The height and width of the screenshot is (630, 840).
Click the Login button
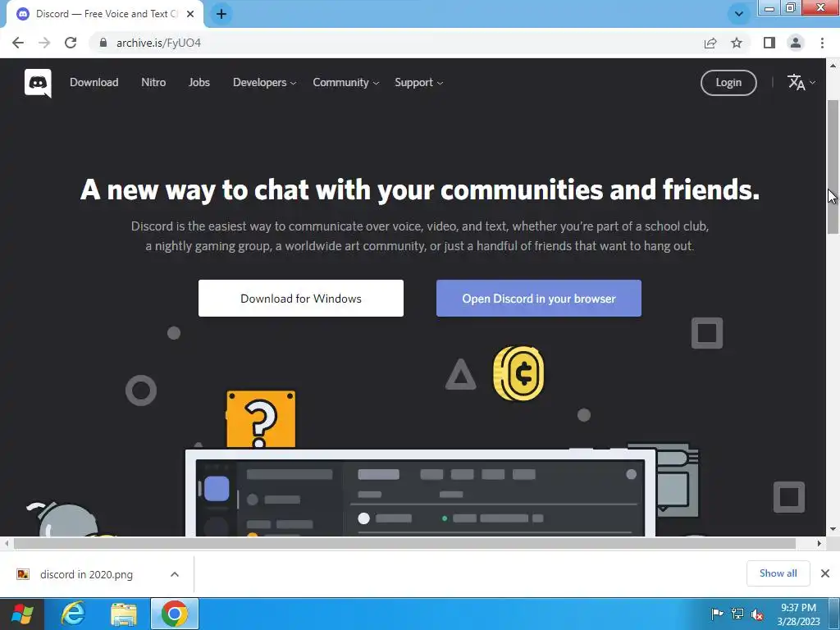click(x=728, y=83)
